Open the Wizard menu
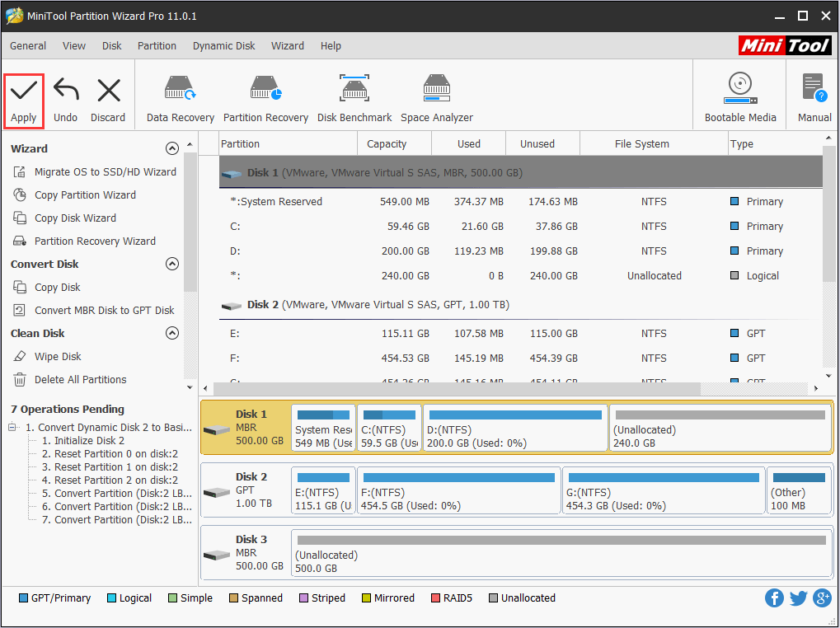 [287, 46]
